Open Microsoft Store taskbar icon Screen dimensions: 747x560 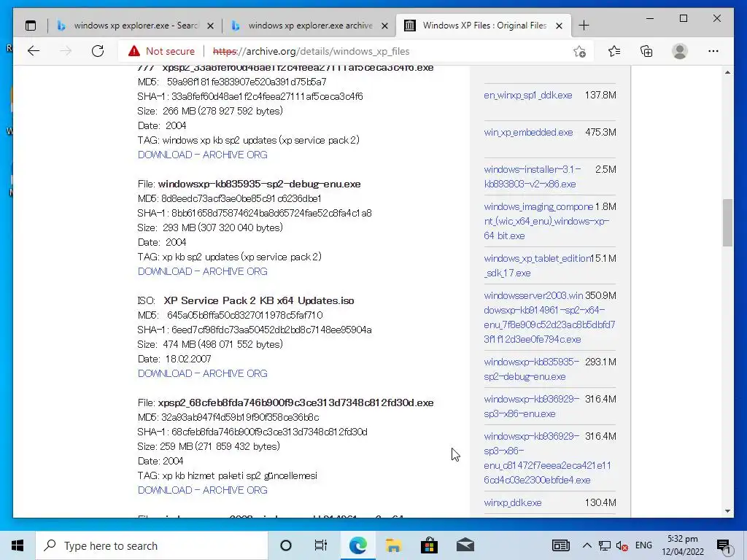pyautogui.click(x=429, y=545)
